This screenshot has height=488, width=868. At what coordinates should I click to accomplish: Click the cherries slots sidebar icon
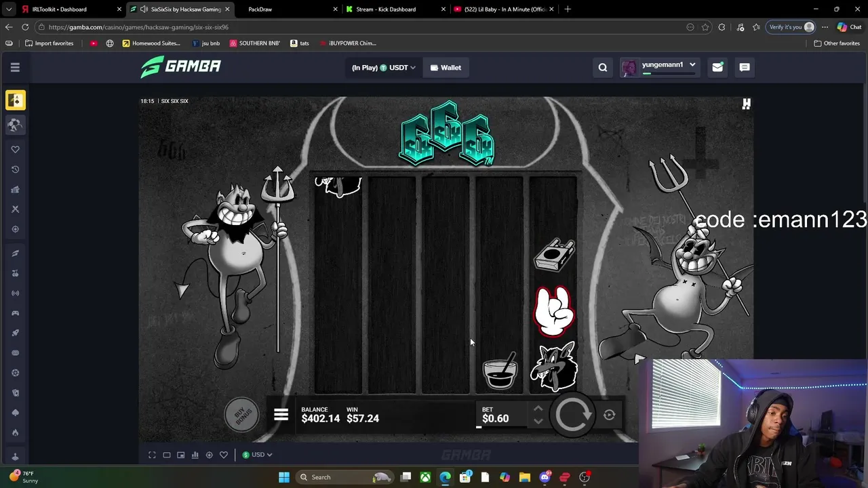(x=15, y=273)
